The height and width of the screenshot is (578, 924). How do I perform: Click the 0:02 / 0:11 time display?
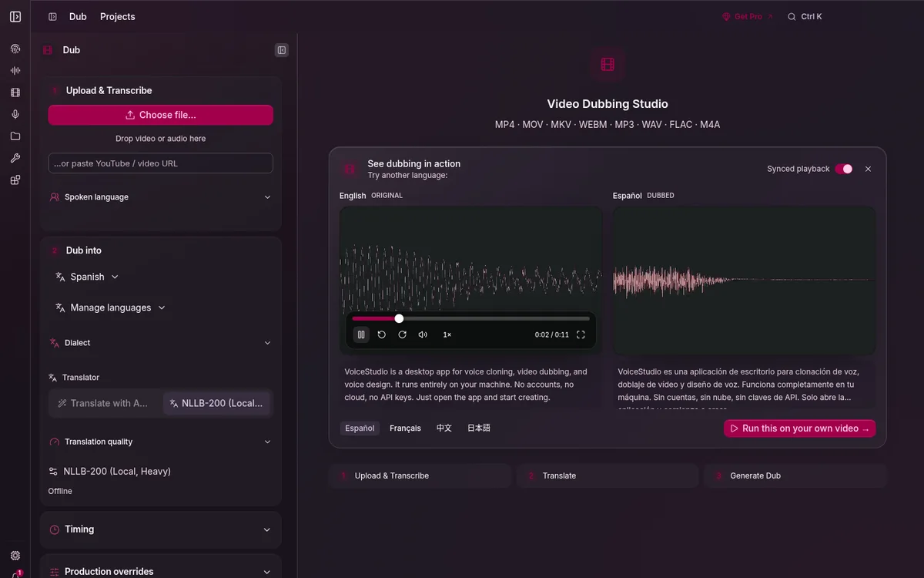[551, 334]
